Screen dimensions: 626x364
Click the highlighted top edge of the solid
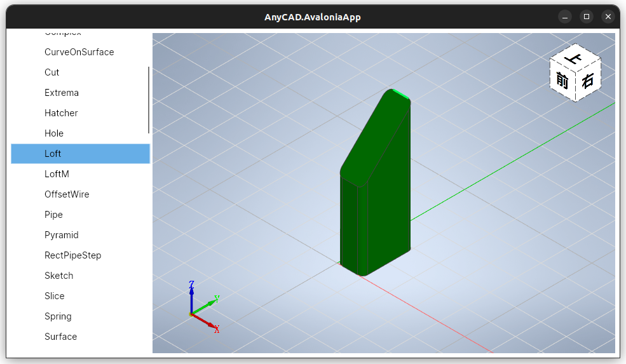pyautogui.click(x=401, y=95)
